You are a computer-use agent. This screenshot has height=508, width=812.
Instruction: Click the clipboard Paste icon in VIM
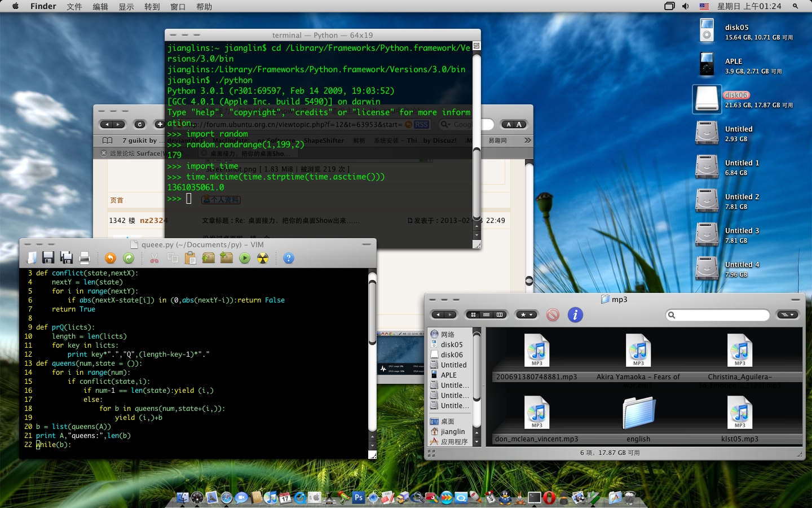pos(191,258)
